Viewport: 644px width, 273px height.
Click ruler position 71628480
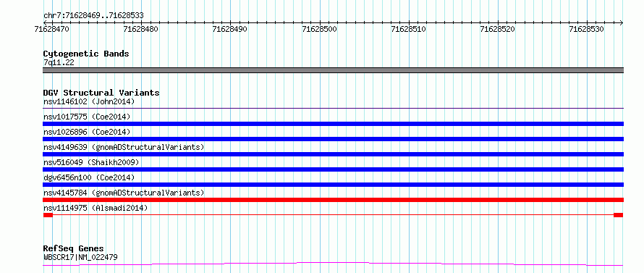[x=140, y=29]
